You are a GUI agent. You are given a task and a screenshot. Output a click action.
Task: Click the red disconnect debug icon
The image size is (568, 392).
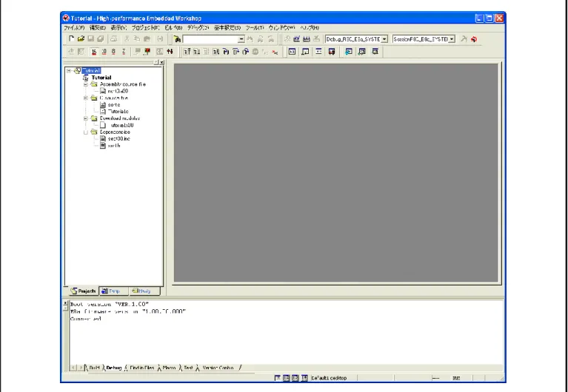pyautogui.click(x=275, y=52)
